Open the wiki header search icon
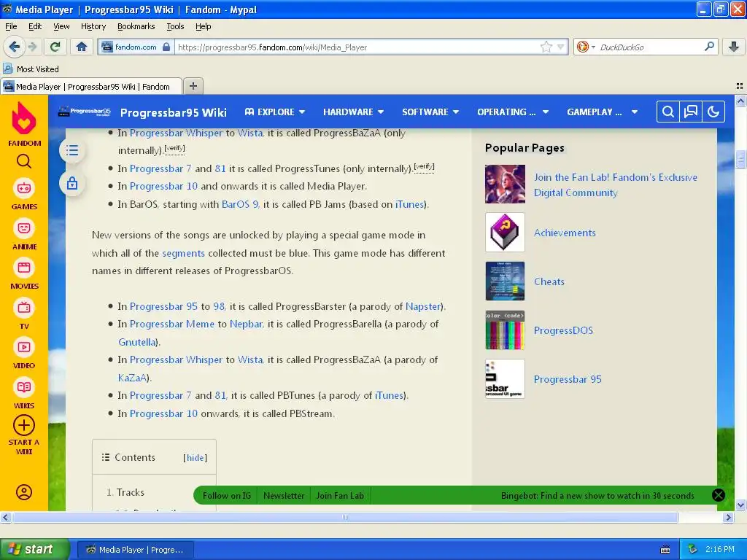747x560 pixels. (x=668, y=112)
